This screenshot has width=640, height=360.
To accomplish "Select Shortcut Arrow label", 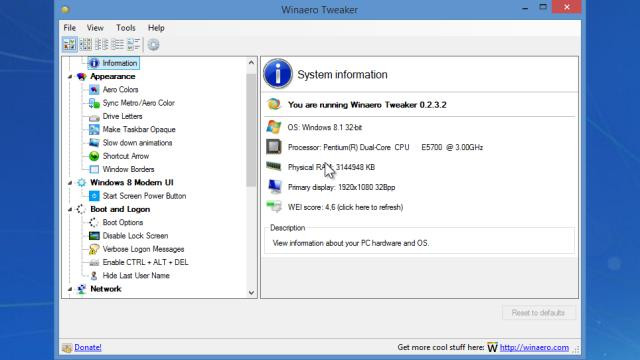I will click(x=126, y=156).
